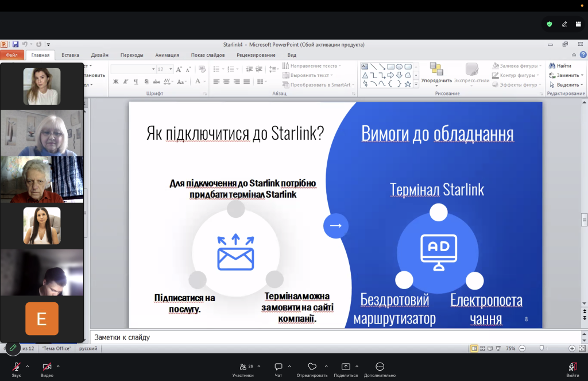
Task: Open Дополнительно more options icon
Action: coord(380,367)
